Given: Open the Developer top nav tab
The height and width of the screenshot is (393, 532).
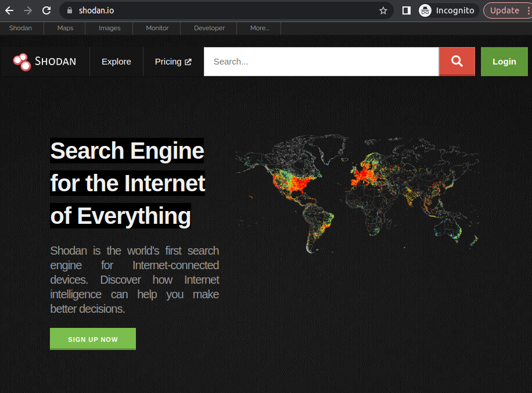Looking at the screenshot, I should (209, 28).
